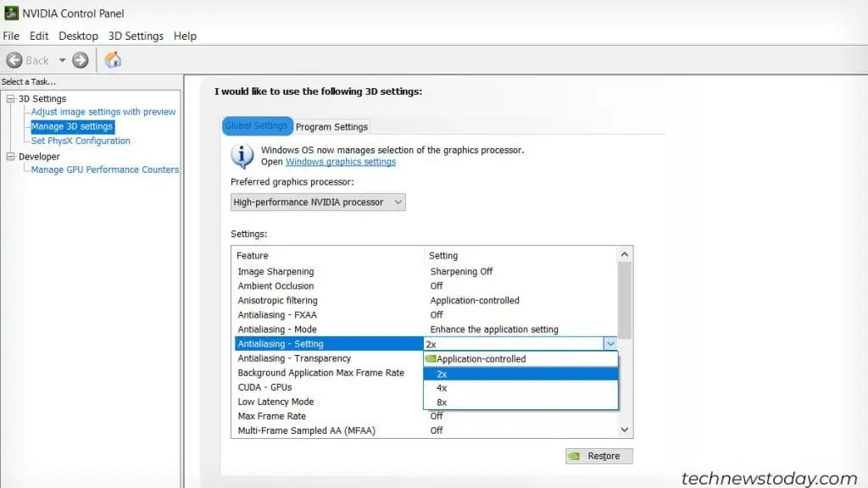868x488 pixels.
Task: Click the Forward navigation arrow icon
Action: click(x=78, y=59)
